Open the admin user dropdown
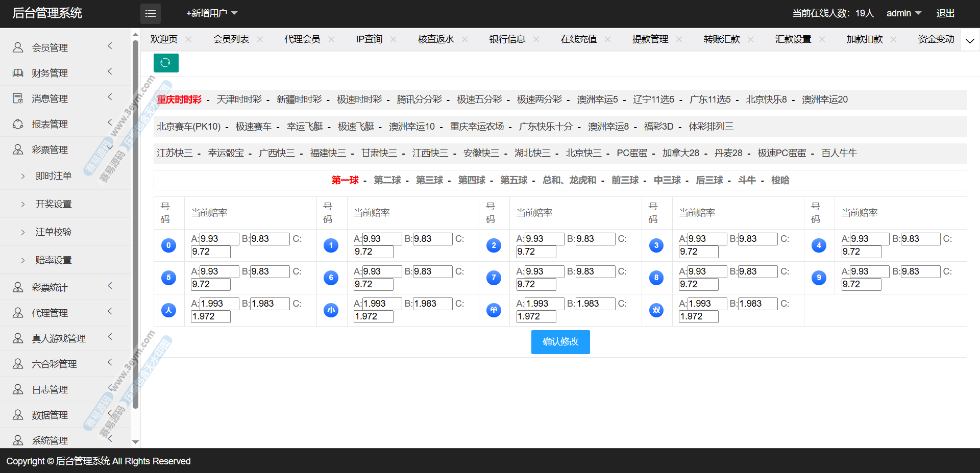The height and width of the screenshot is (473, 980). click(x=903, y=13)
